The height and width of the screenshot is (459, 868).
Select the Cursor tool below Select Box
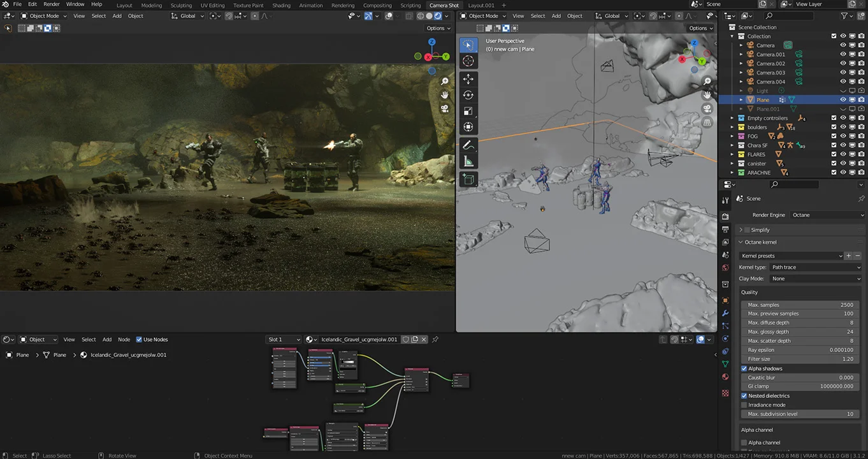click(x=468, y=61)
